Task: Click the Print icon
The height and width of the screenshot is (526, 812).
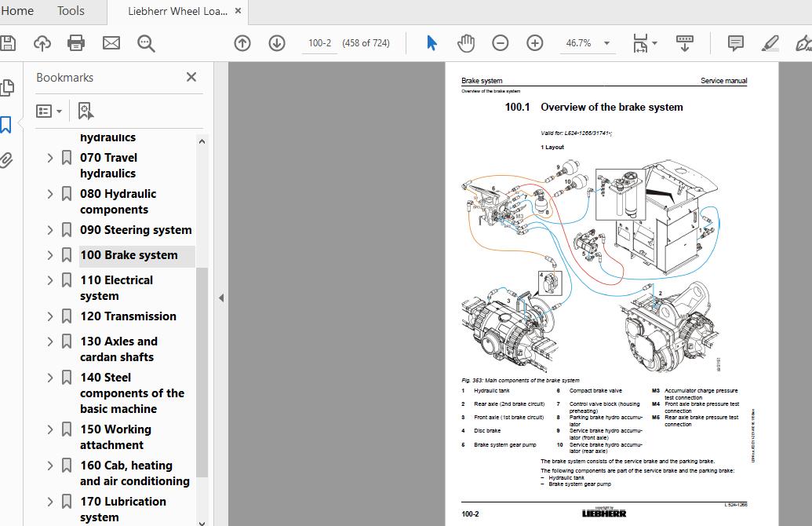Action: pyautogui.click(x=75, y=43)
